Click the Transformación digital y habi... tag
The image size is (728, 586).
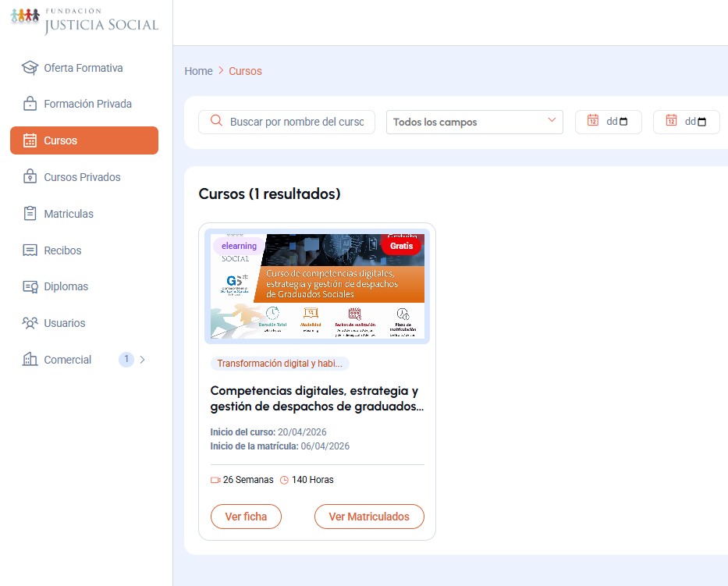(x=279, y=363)
